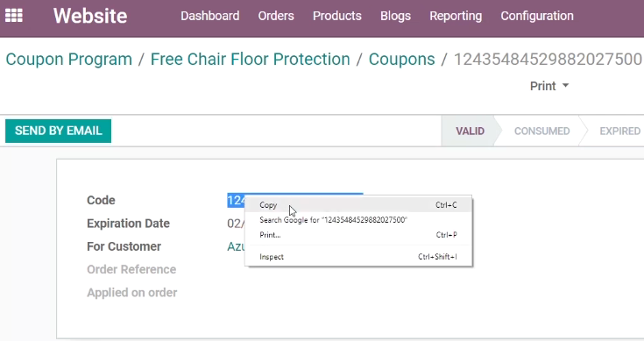644x341 pixels.
Task: Open the Blogs menu
Action: point(395,16)
